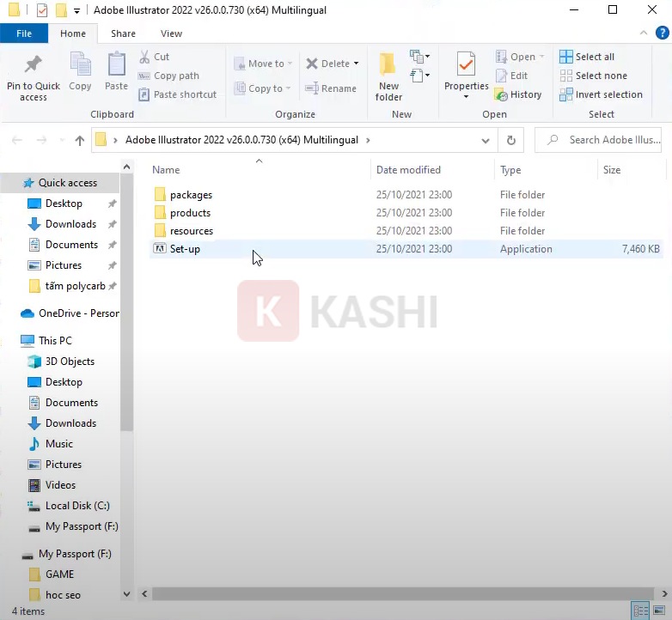Switch to Large icons view icon
Viewport: 672px width, 620px height.
(x=659, y=611)
